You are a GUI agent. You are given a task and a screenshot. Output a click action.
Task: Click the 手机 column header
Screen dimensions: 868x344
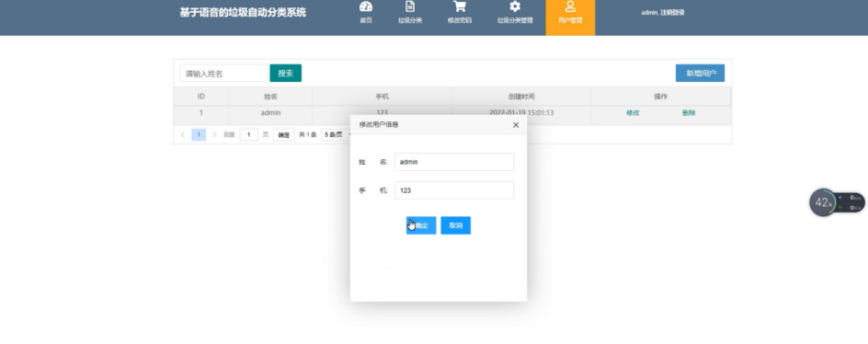tap(382, 97)
